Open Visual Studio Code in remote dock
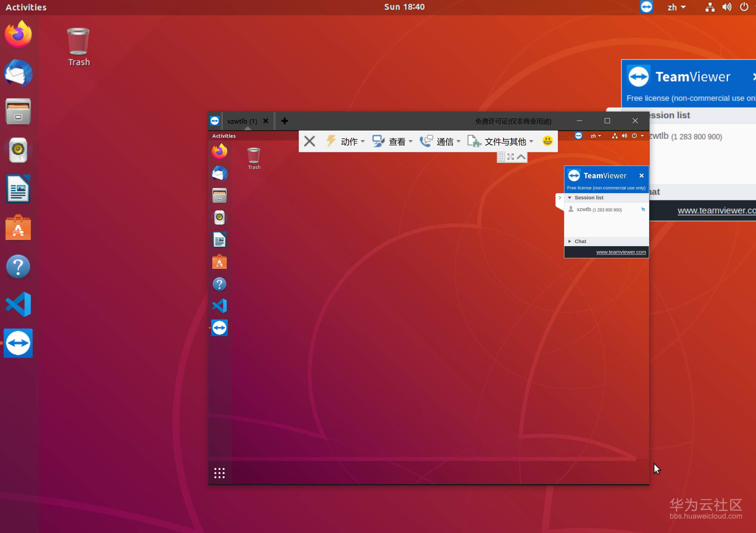The width and height of the screenshot is (756, 533). click(219, 306)
